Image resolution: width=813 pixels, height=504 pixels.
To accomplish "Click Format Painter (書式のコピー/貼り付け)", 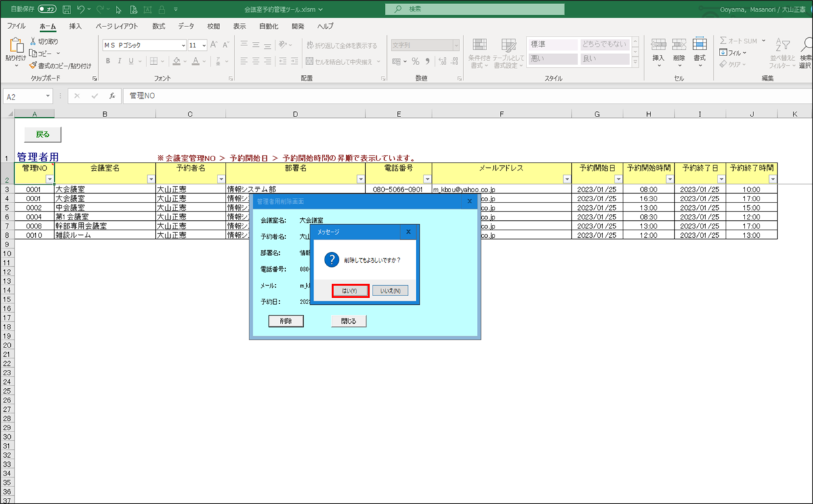I will pyautogui.click(x=60, y=66).
